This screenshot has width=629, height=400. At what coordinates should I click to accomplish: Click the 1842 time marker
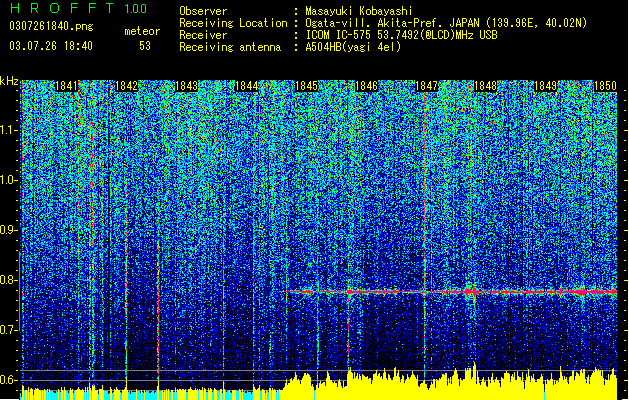click(x=126, y=86)
